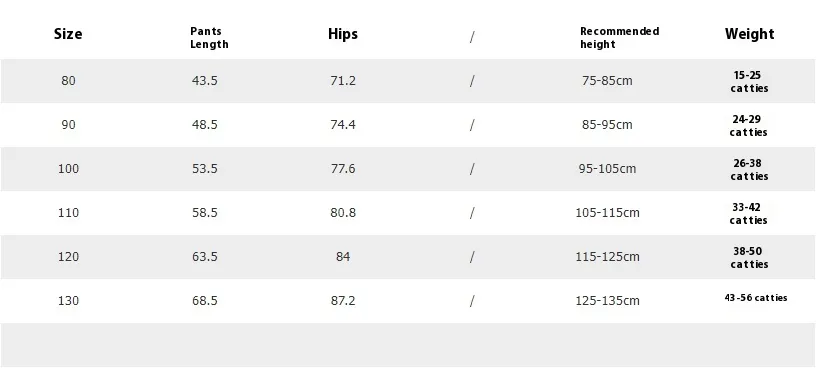Click the Pants Length column header
819x372 pixels.
(x=209, y=38)
